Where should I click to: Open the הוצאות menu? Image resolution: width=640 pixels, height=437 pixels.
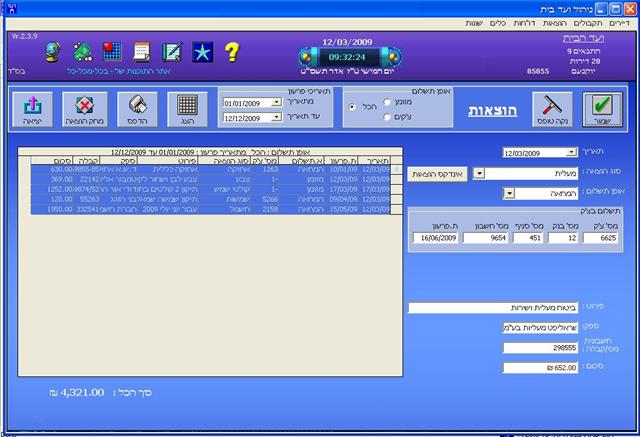point(554,23)
